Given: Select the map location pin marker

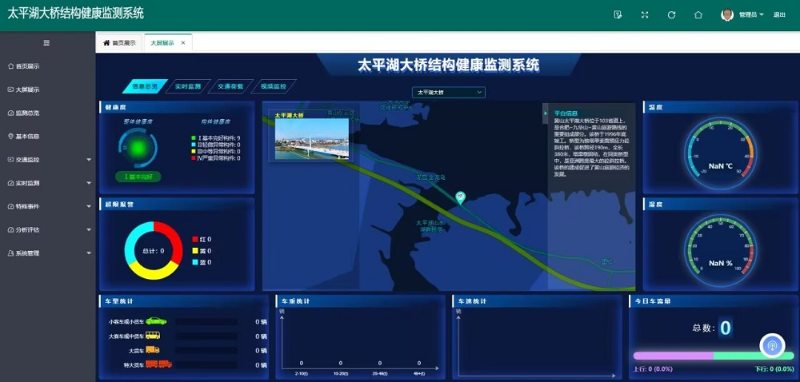Looking at the screenshot, I should pos(460,198).
